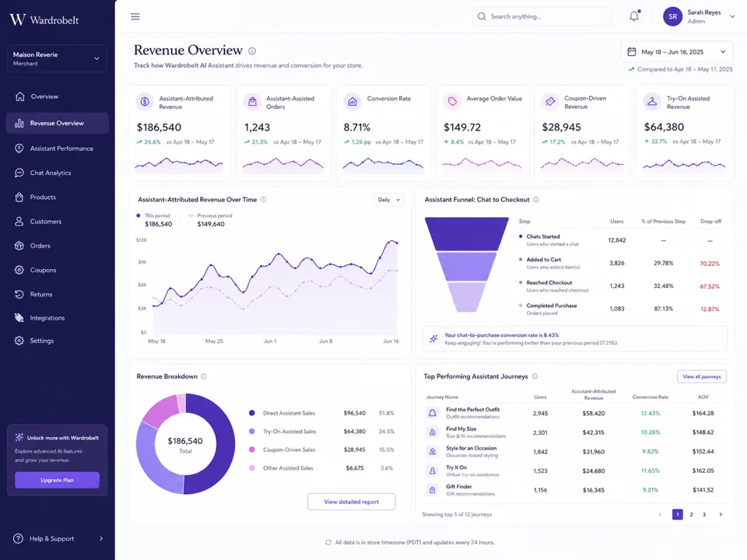Click the Conversion Rate card icon
Viewport: 747px width, 560px height.
(352, 101)
